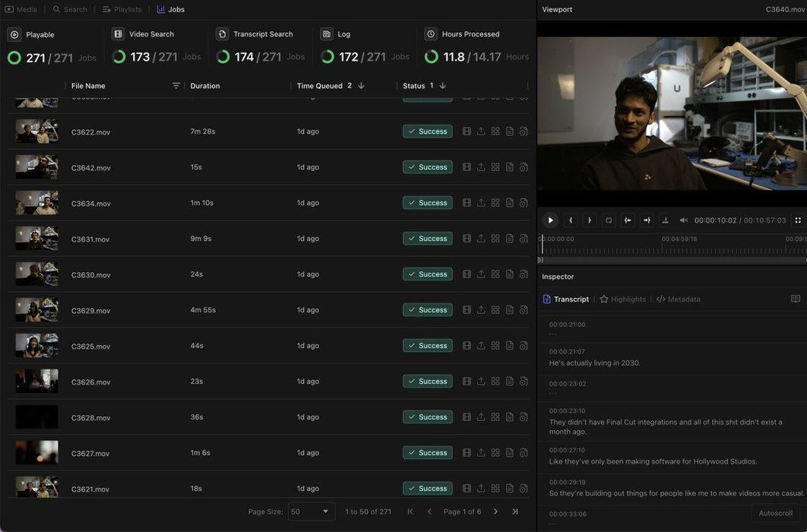Image resolution: width=807 pixels, height=532 pixels.
Task: Click the film strip icon for C3629.mov
Action: tap(467, 310)
